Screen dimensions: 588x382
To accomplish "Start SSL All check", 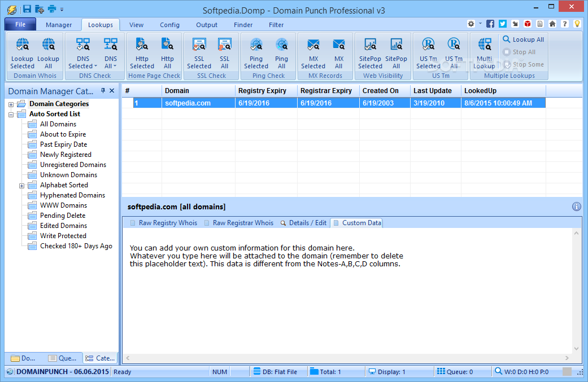I will pyautogui.click(x=225, y=54).
